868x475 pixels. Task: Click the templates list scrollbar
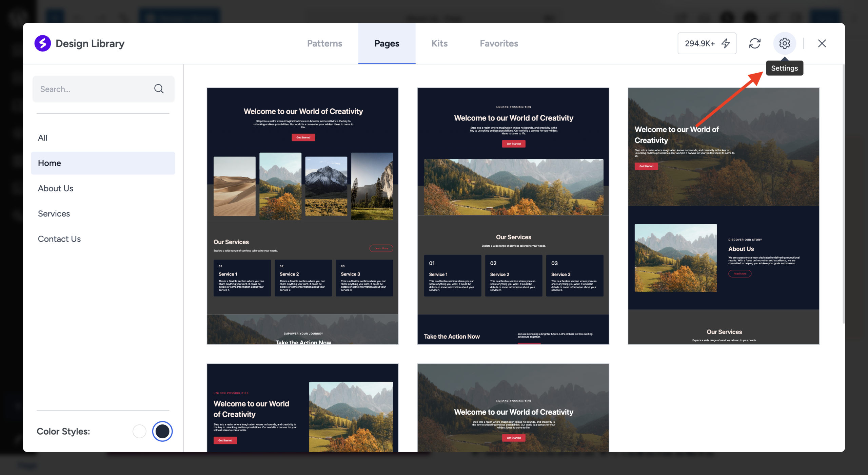(843, 194)
